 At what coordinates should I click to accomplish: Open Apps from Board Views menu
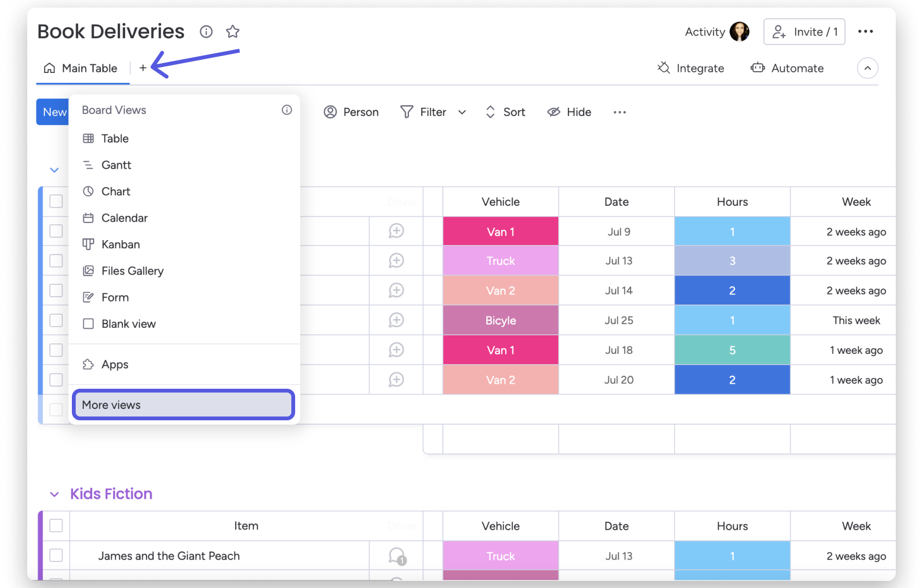[x=114, y=364]
